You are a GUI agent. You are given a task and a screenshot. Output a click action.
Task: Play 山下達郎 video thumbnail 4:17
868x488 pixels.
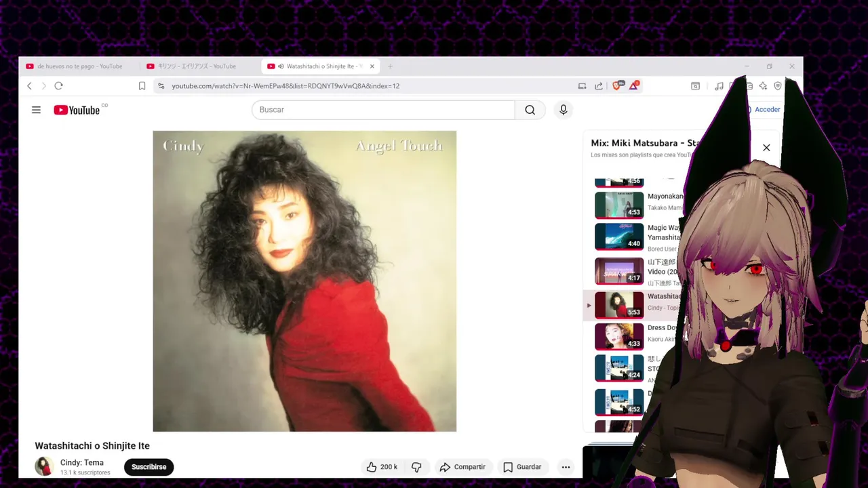click(x=619, y=270)
